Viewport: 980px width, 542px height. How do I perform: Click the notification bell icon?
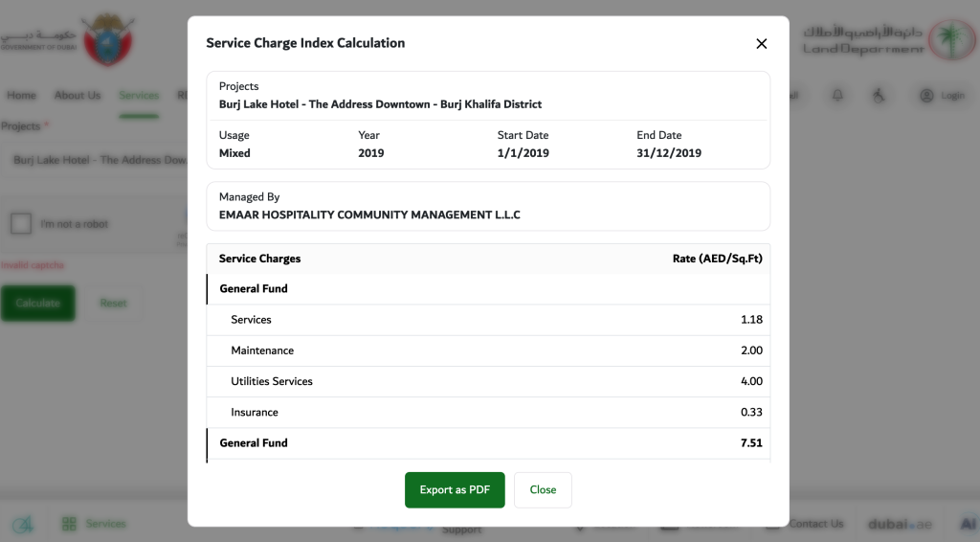[x=837, y=95]
